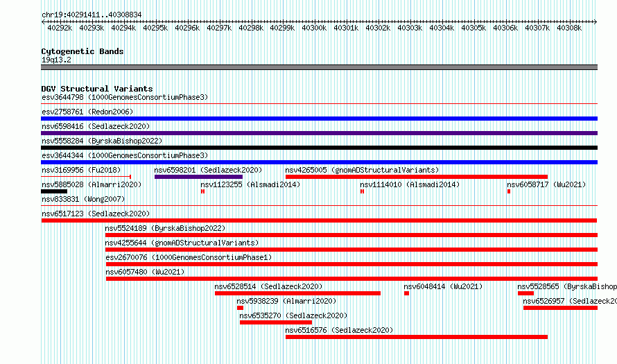Click the gray 19q13.2 cytogenetic band bar
The image size is (617, 364).
point(319,67)
